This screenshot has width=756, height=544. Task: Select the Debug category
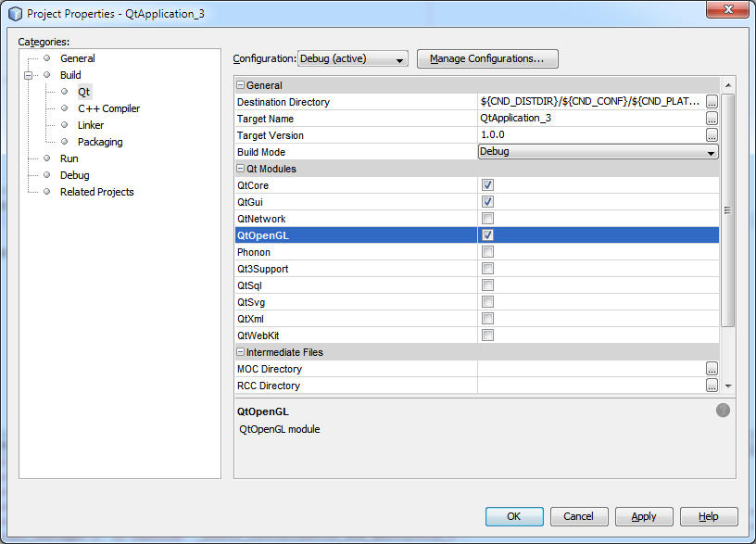(x=74, y=175)
